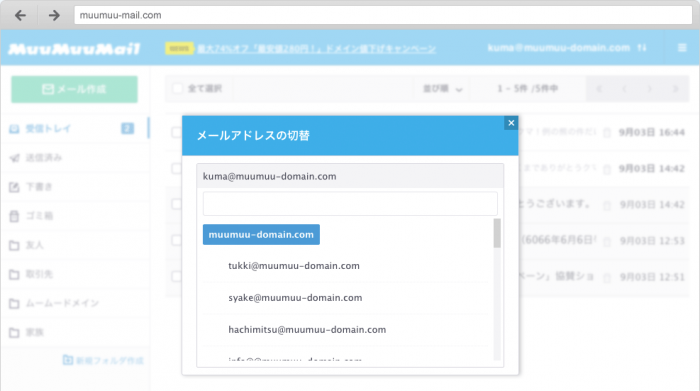
Task: Open the last custom folder in sidebar
Action: pyautogui.click(x=74, y=333)
